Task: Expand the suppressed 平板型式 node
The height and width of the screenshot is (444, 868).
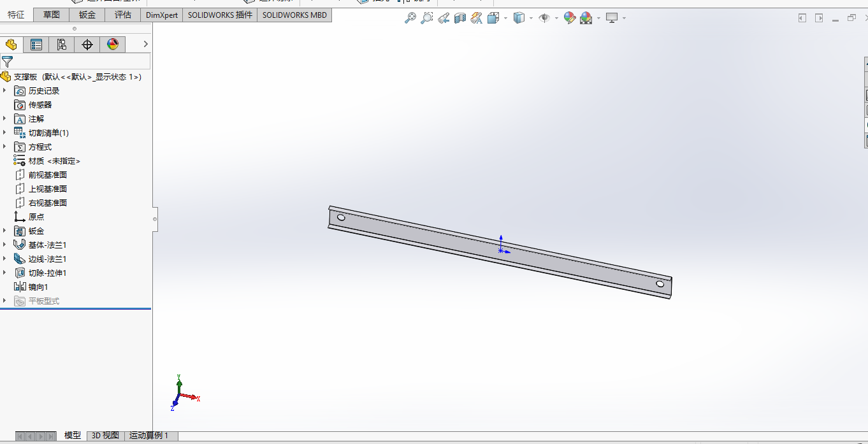Action: (x=4, y=301)
